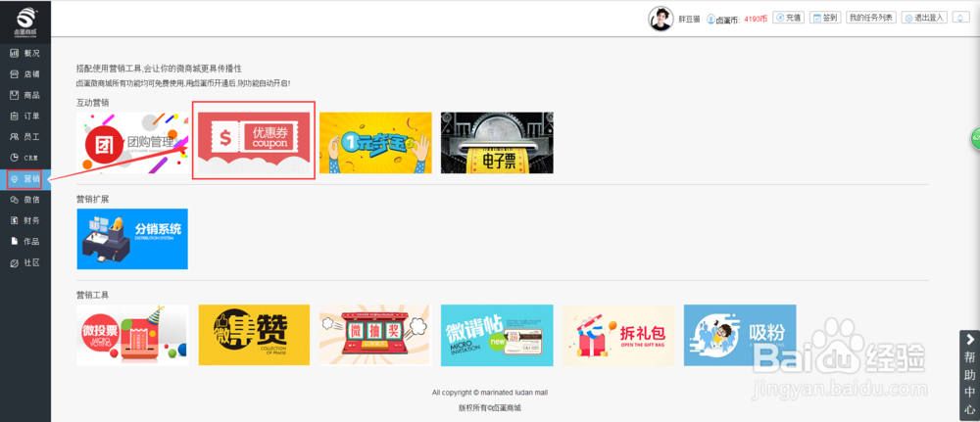This screenshot has width=980, height=422.
Task: Click the All copyright marinated ludan mall text
Action: coord(490,393)
